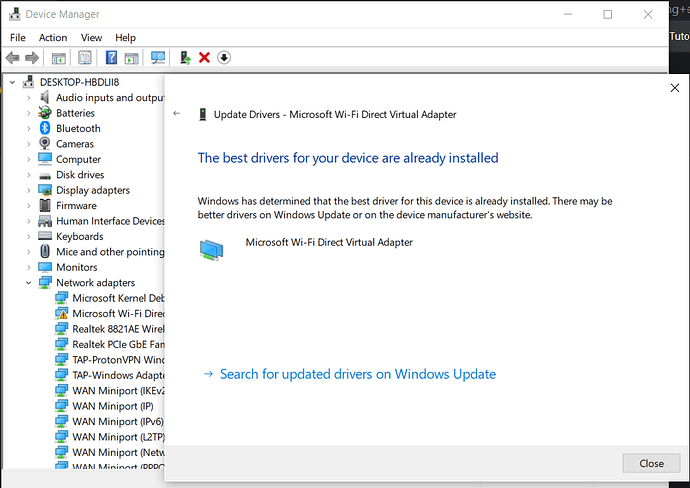Click the red X Uninstall device icon
The image size is (690, 488).
pos(204,58)
